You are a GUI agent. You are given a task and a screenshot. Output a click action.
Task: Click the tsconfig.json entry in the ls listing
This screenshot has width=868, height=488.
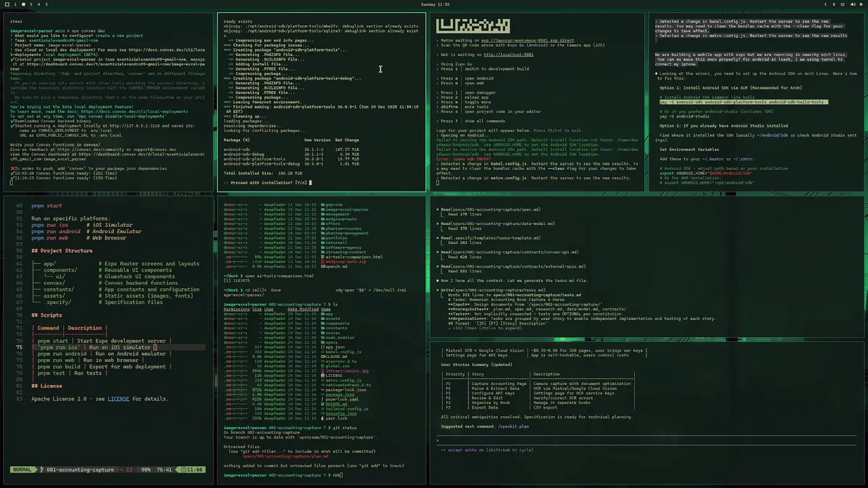tap(341, 413)
